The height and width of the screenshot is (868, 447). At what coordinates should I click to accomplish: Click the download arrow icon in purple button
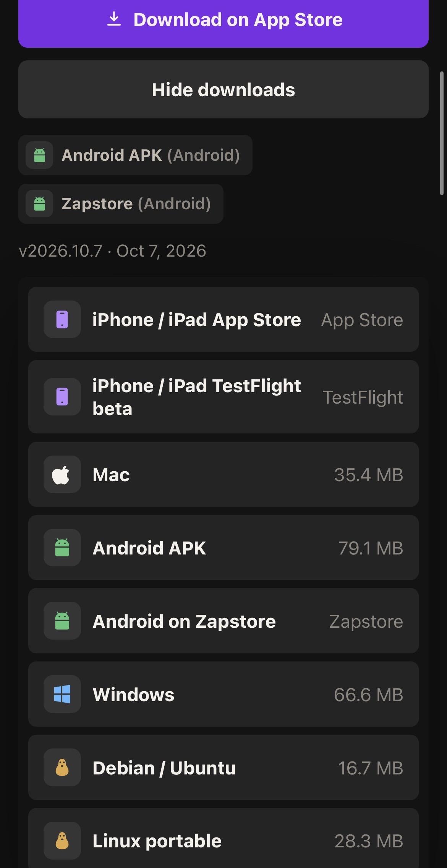pos(114,19)
